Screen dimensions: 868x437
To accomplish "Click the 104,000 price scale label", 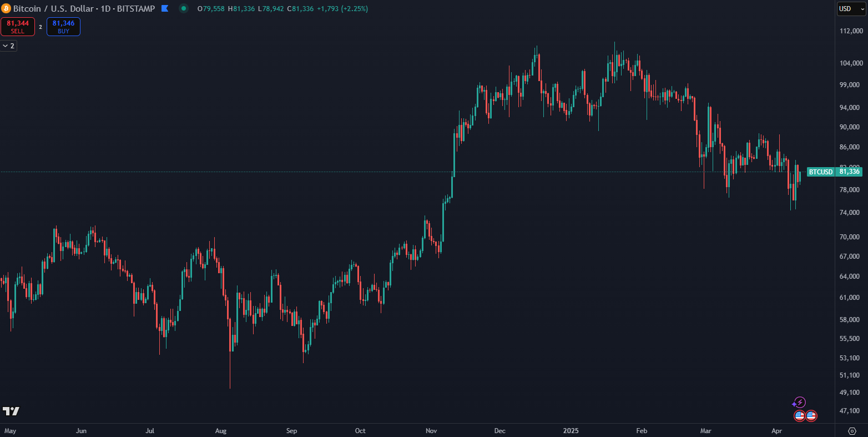I will (850, 63).
